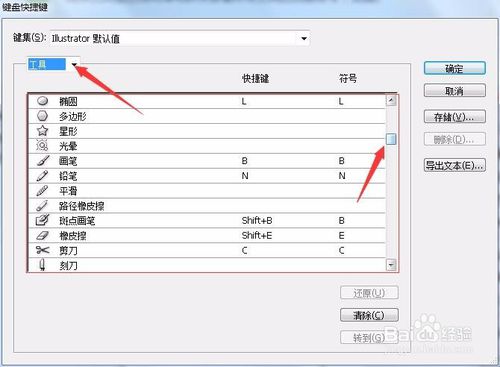
Task: Select the Knife (刻刀) tool icon
Action: click(42, 265)
